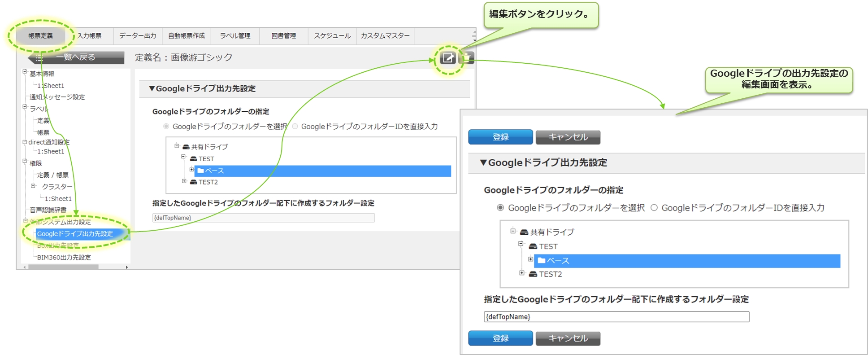This screenshot has height=355, width=868.
Task: Click ベース folder icon in edit screen
Action: pyautogui.click(x=542, y=260)
